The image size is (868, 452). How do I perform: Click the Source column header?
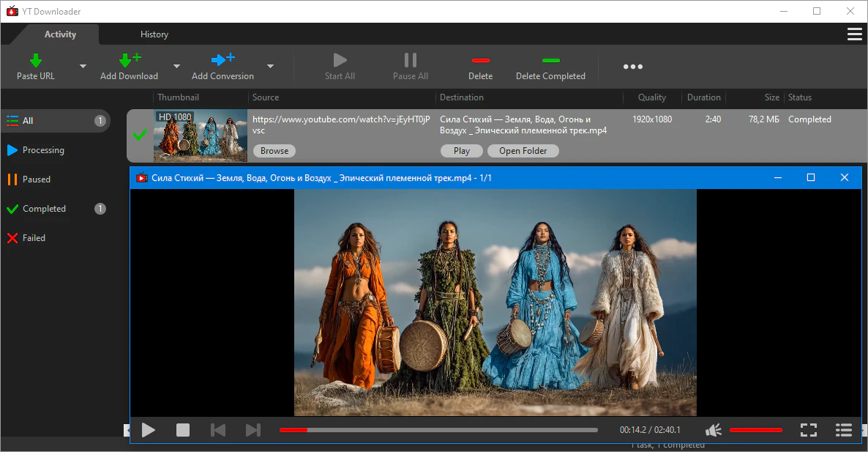[266, 97]
